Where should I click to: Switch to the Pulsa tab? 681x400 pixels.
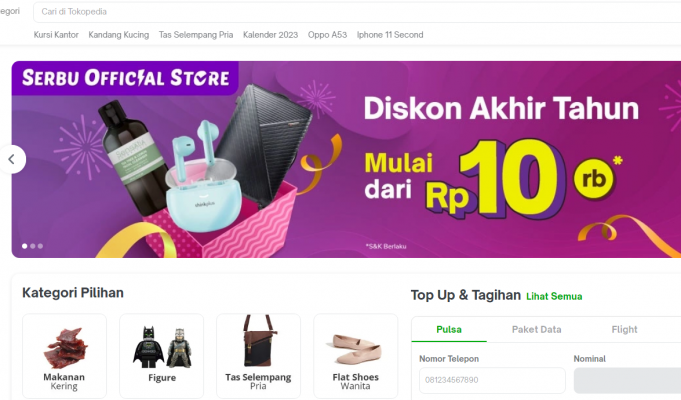449,330
